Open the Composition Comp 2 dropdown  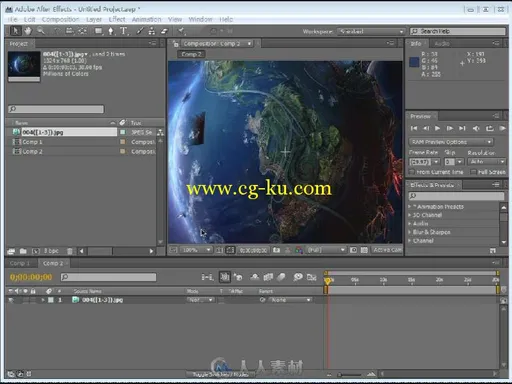(x=217, y=44)
